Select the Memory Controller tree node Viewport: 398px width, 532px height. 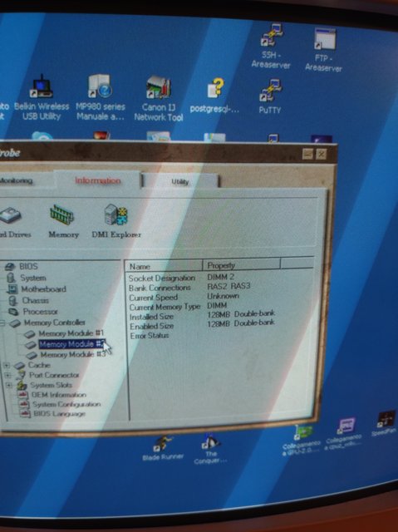55,323
